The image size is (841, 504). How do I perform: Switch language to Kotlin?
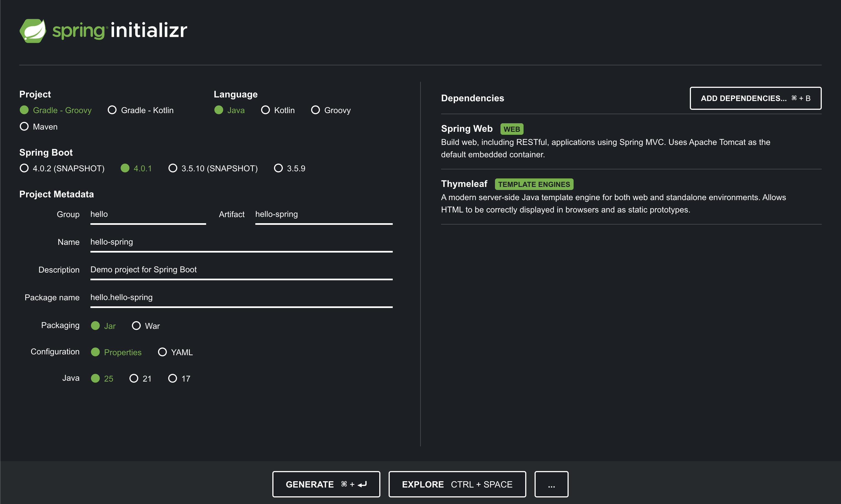pyautogui.click(x=265, y=110)
